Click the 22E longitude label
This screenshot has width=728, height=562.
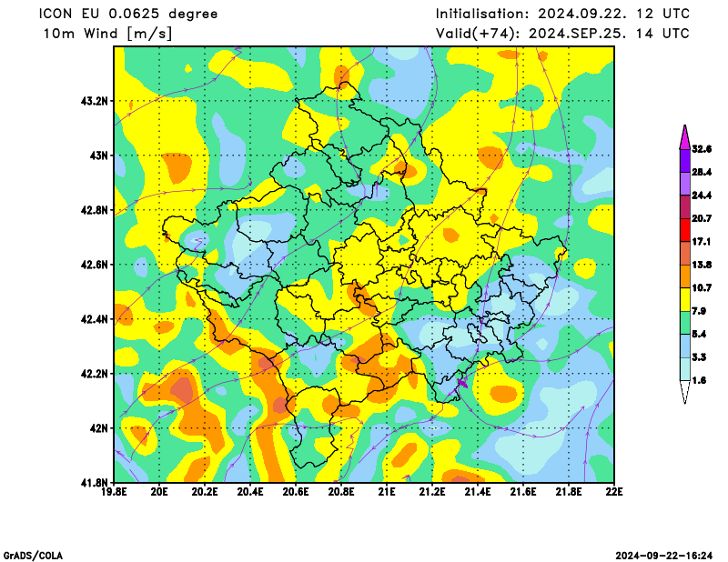[615, 492]
